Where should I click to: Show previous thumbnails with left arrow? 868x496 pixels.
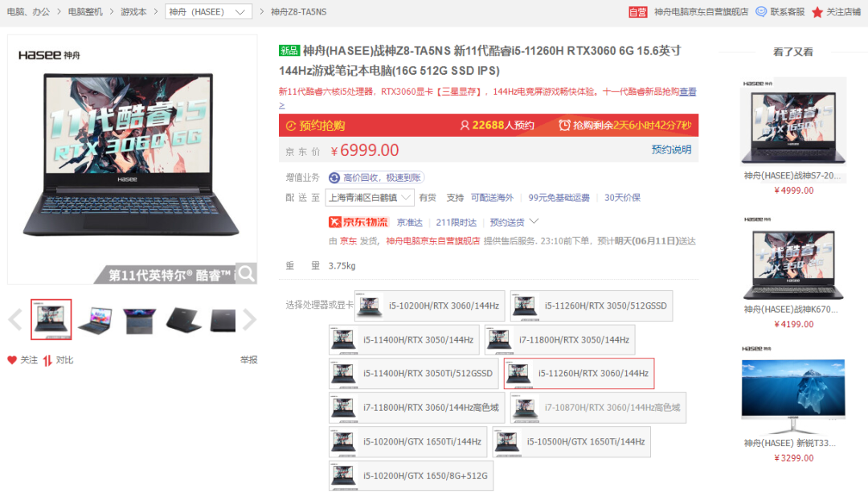(x=14, y=320)
